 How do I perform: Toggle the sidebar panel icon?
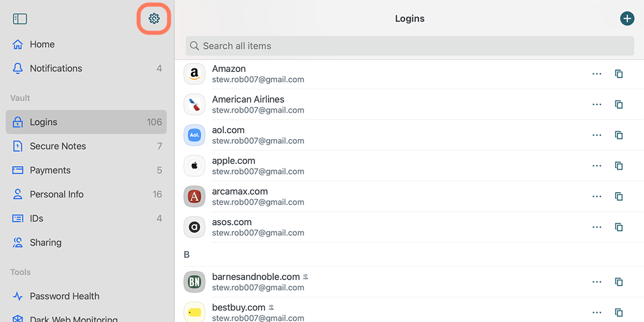point(20,19)
